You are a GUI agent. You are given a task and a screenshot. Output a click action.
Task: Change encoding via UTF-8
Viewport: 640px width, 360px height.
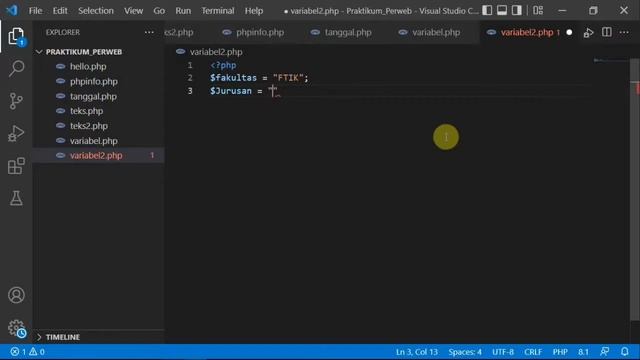[503, 351]
